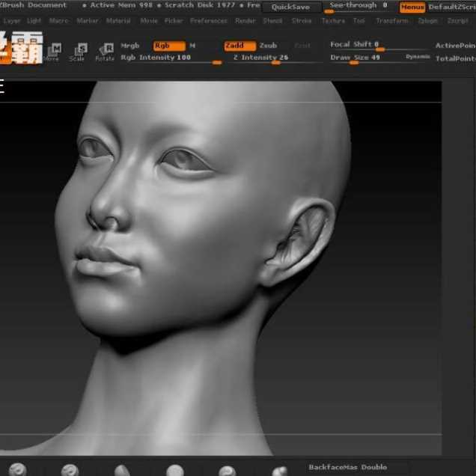This screenshot has height=476, width=476.
Task: Click the Document title item
Action: (46, 5)
